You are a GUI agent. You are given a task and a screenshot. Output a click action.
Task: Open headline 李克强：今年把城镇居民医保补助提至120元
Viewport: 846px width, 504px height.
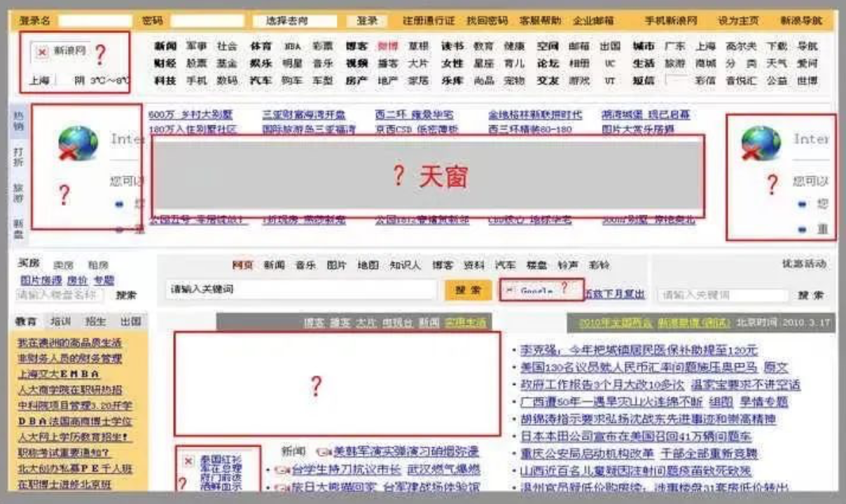tap(639, 349)
